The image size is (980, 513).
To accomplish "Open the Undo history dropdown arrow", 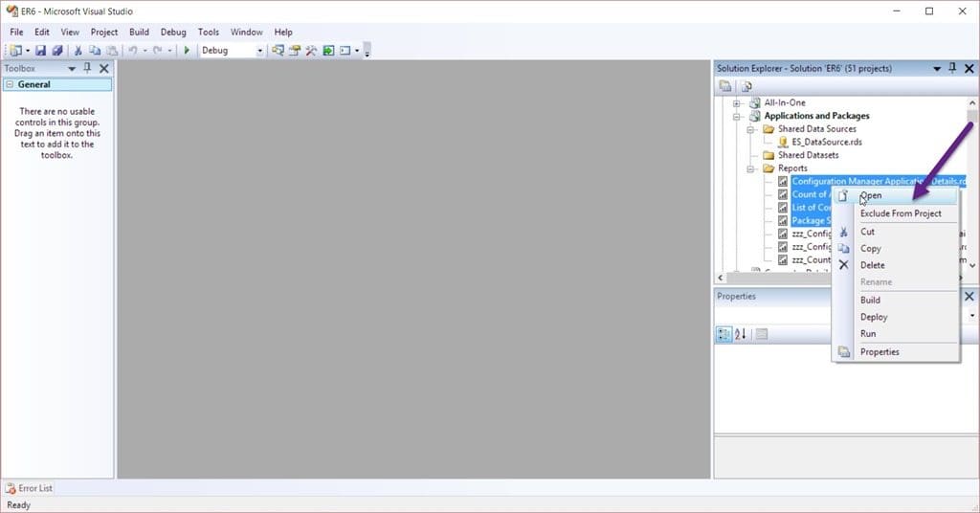I will pos(145,51).
